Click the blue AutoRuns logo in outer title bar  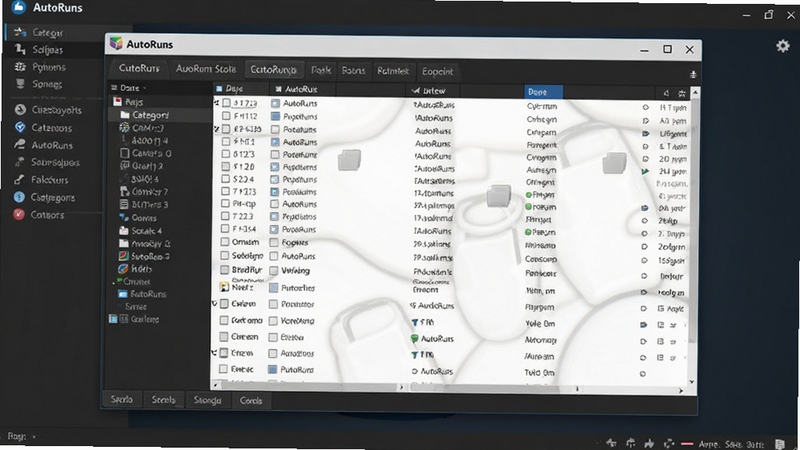[x=19, y=8]
